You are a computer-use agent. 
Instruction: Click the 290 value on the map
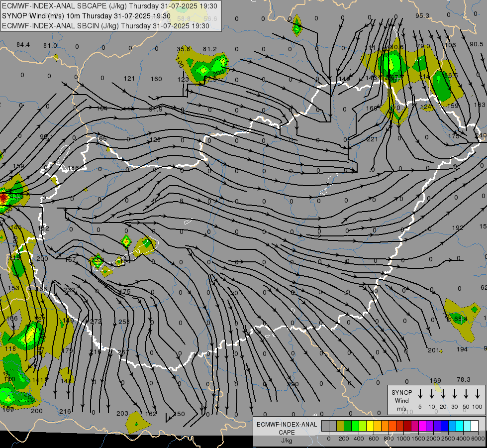(x=293, y=384)
